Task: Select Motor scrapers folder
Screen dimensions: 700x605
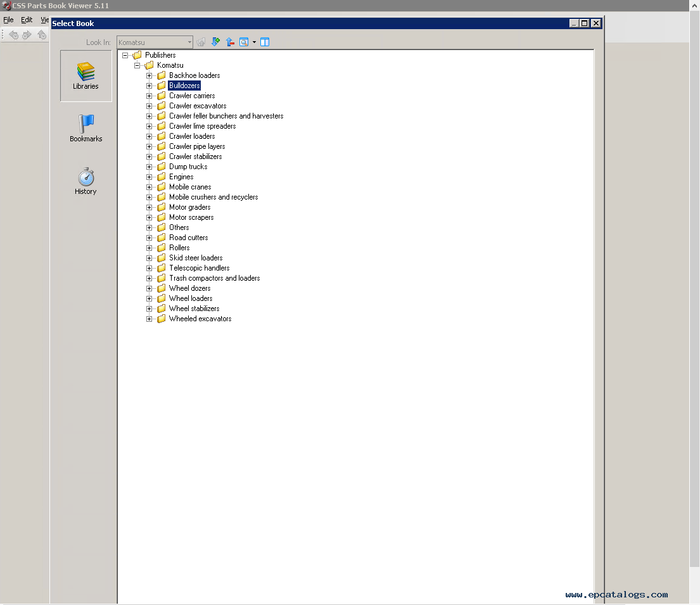Action: pos(191,217)
